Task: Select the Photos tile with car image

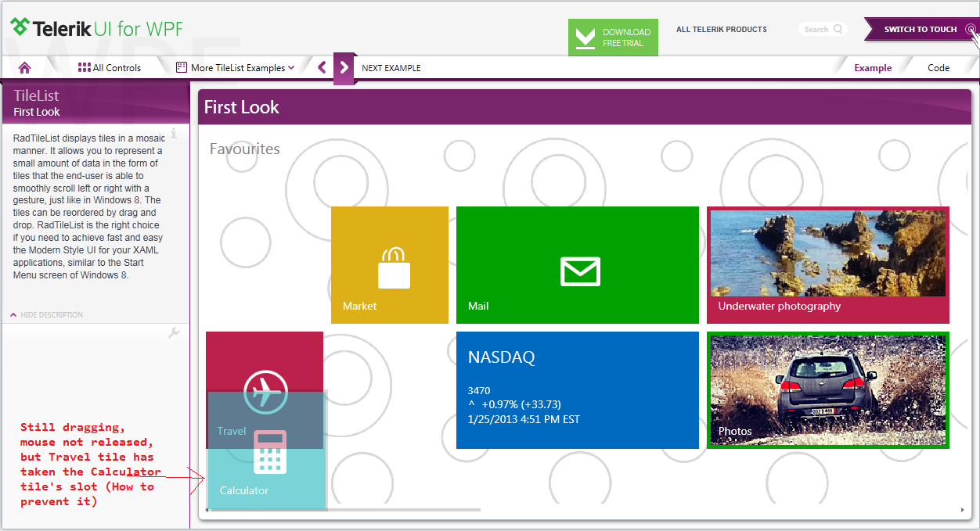Action: tap(828, 390)
